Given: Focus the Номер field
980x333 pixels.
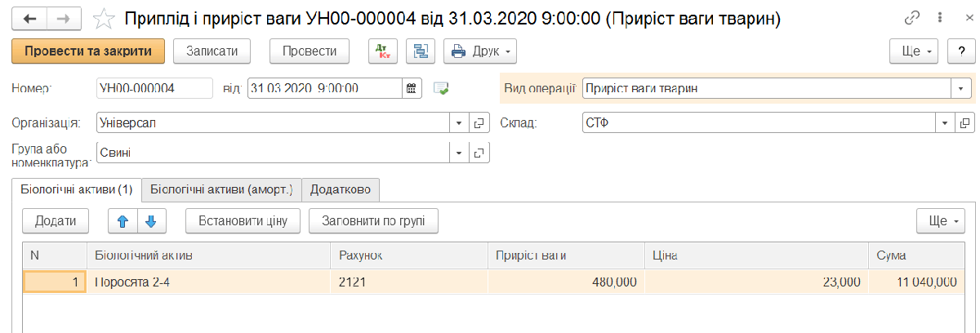Looking at the screenshot, I should [x=154, y=88].
